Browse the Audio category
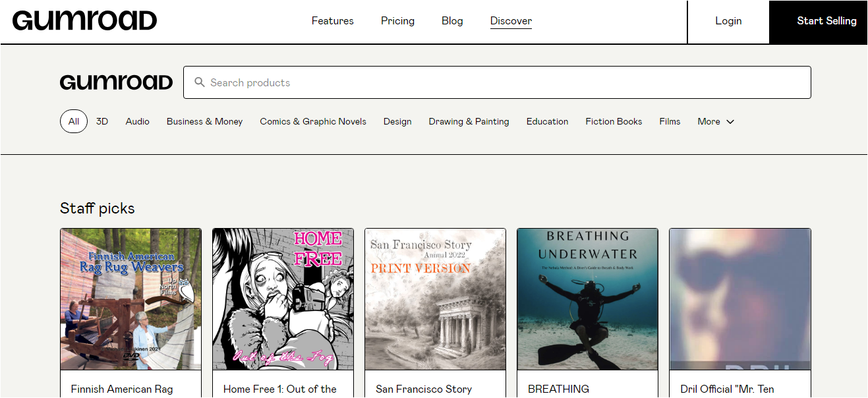The height and width of the screenshot is (398, 868). pyautogui.click(x=138, y=121)
